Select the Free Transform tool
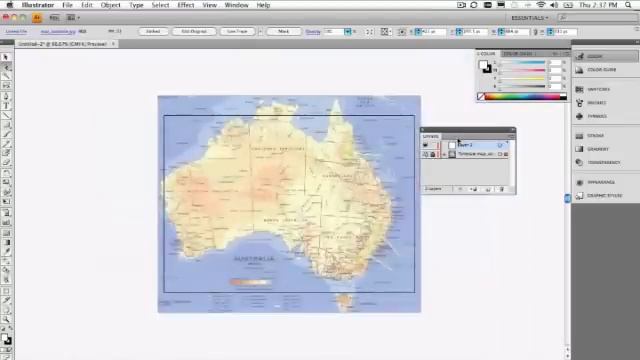This screenshot has height=360, width=640. pyautogui.click(x=7, y=202)
